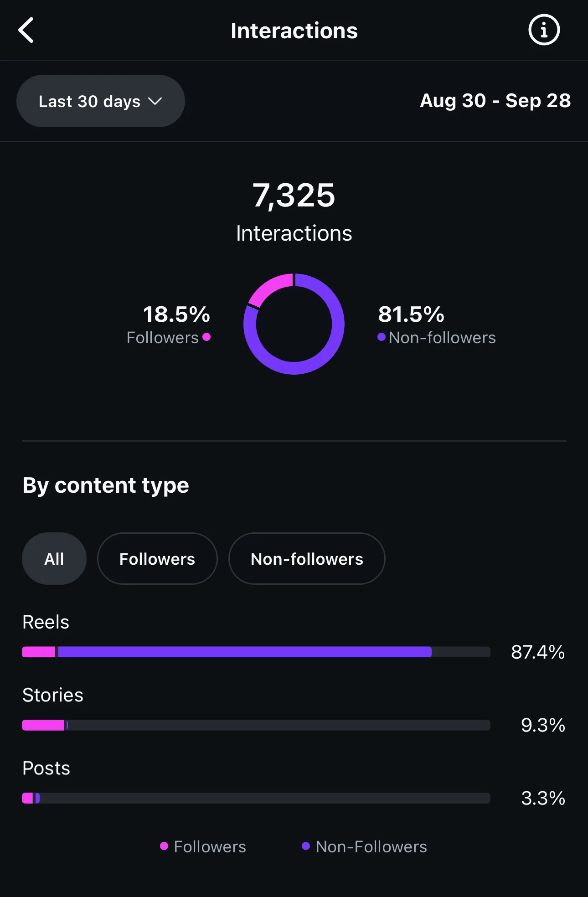Click the purple Non-Followers legend dot at the bottom
This screenshot has width=588, height=897.
(306, 846)
